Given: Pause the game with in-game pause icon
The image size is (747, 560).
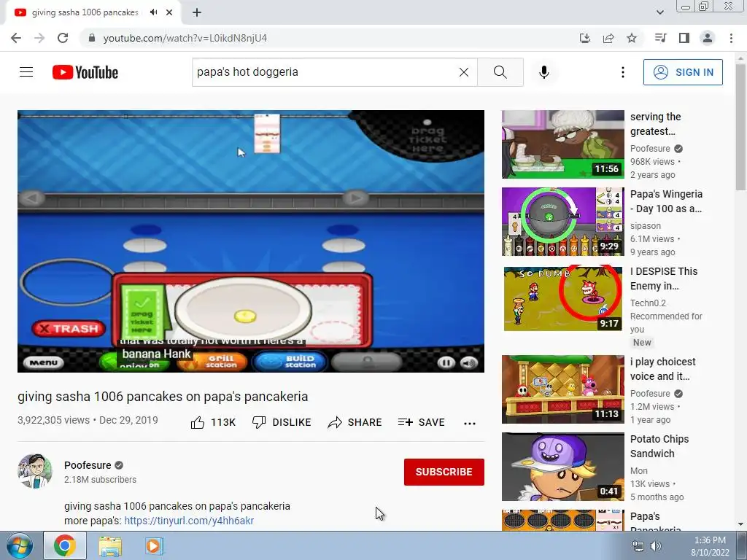Looking at the screenshot, I should [x=446, y=363].
